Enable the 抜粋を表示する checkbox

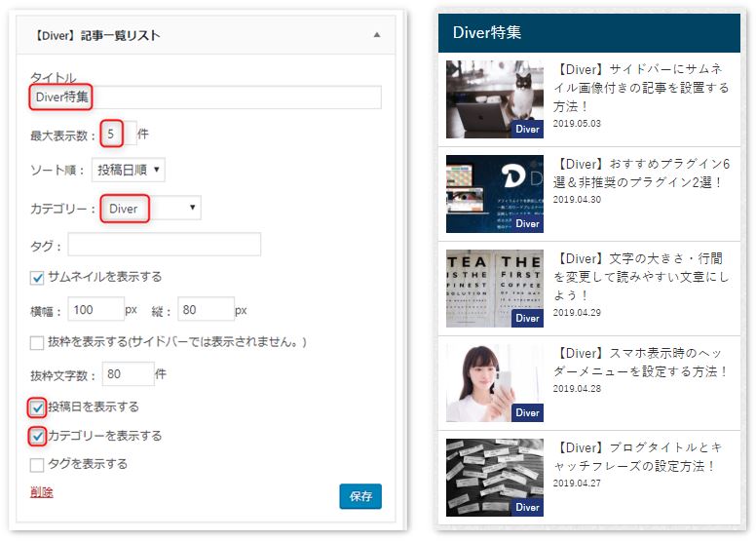(37, 343)
